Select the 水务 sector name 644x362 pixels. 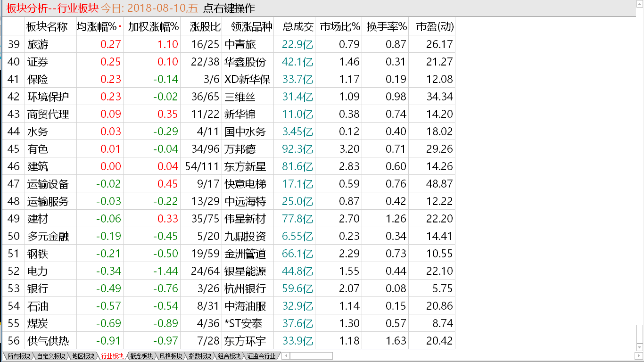[x=38, y=132]
